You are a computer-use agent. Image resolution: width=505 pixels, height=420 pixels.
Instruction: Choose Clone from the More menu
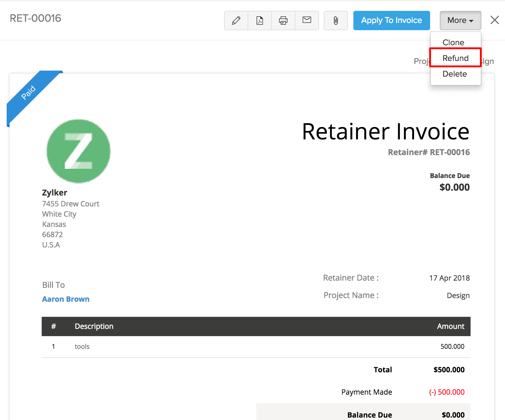click(453, 43)
